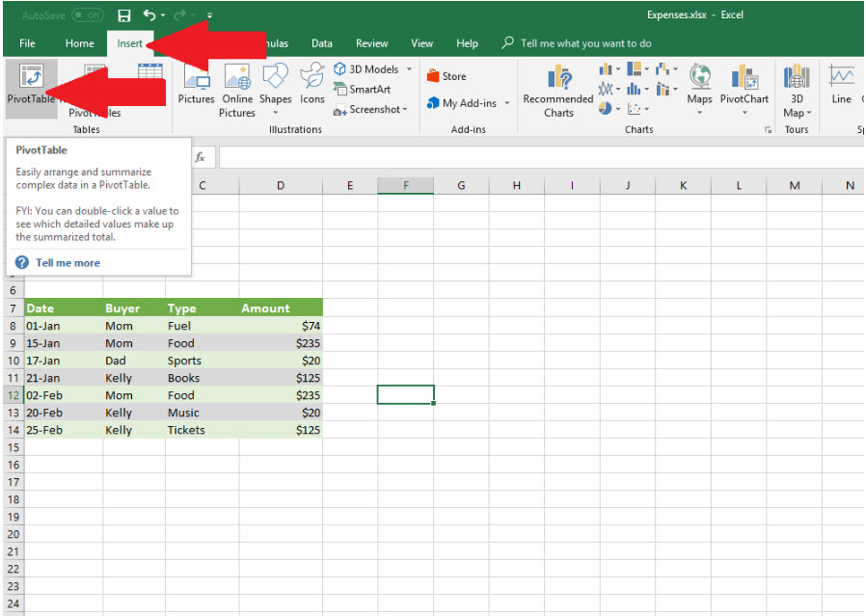Insert Pictures from the Illustrations group

tap(196, 85)
